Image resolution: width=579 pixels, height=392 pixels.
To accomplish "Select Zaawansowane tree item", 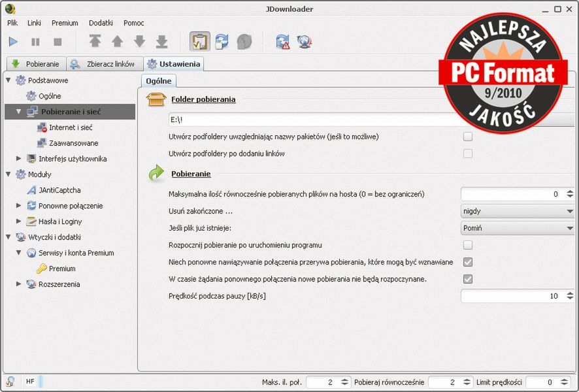I will [73, 143].
